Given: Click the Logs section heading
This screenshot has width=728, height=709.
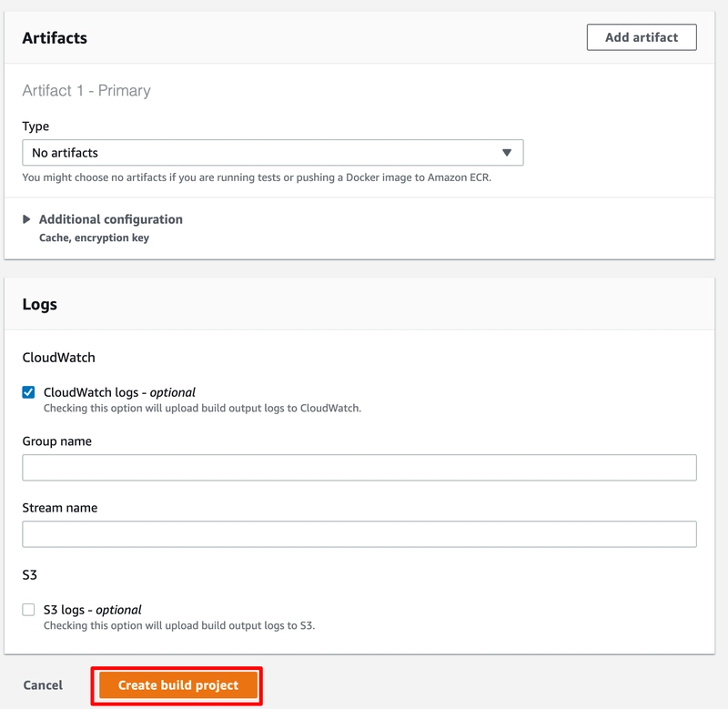Looking at the screenshot, I should pyautogui.click(x=40, y=304).
